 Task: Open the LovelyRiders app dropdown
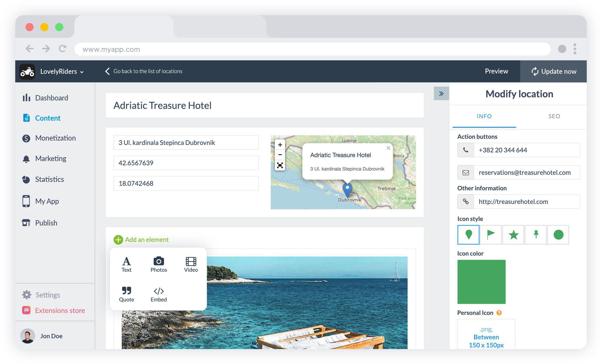click(62, 71)
